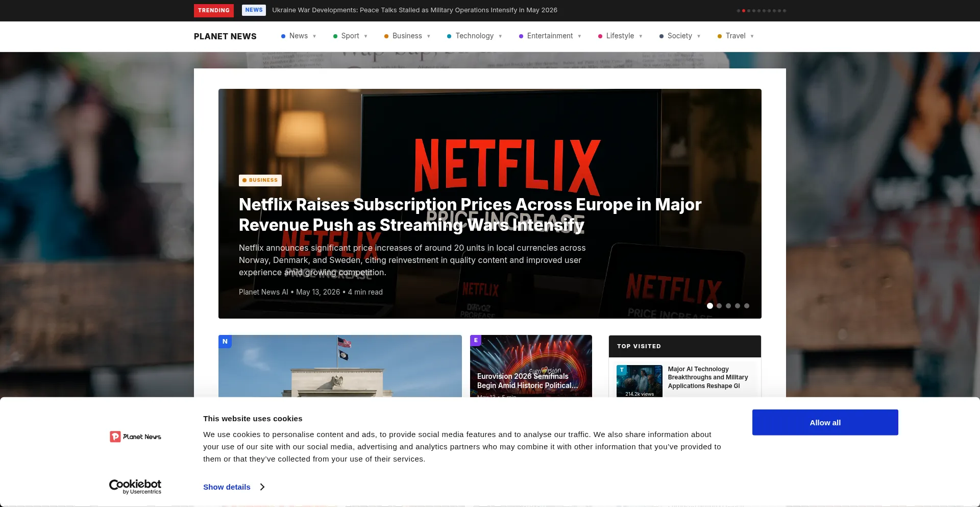The image size is (980, 507).
Task: Select the first hero carousel dot
Action: pos(710,306)
